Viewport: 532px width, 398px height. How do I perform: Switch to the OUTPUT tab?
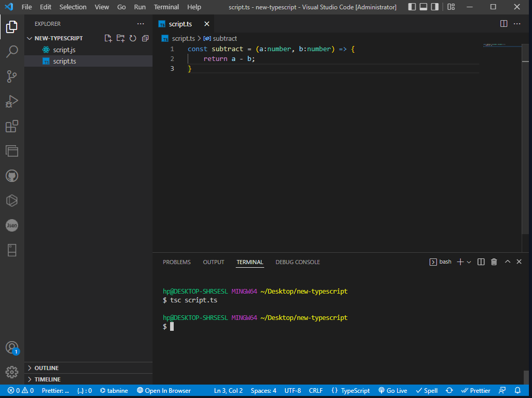pyautogui.click(x=214, y=262)
